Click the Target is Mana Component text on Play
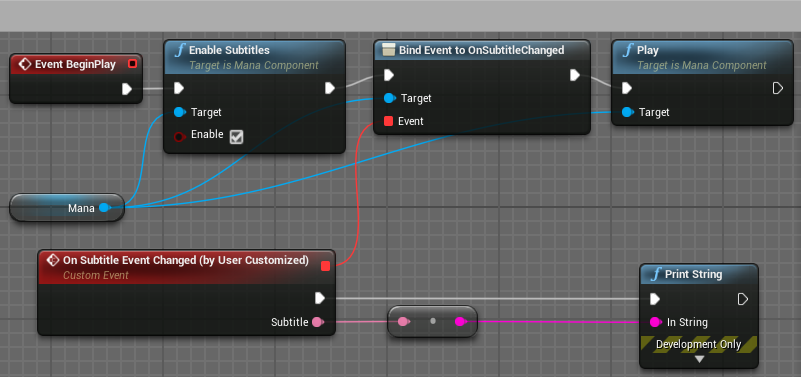Image resolution: width=801 pixels, height=377 pixels. point(702,65)
